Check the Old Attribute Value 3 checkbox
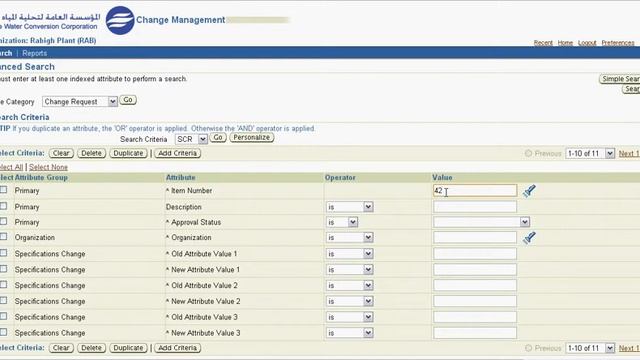This screenshot has height=360, width=640. point(4,316)
